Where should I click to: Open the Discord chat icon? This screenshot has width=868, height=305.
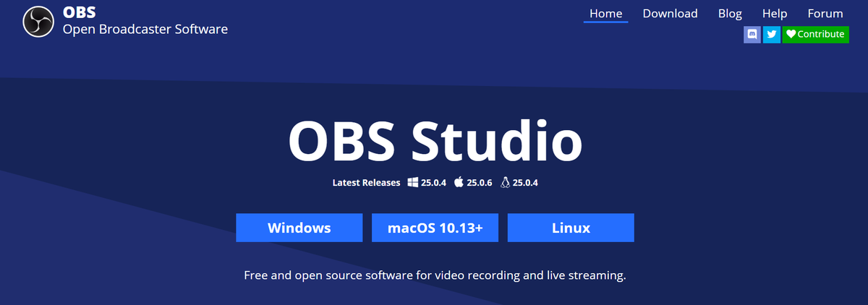(752, 34)
